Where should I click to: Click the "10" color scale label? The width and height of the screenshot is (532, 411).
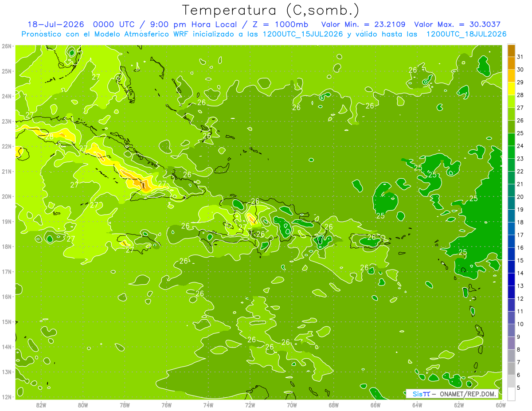[x=520, y=324]
